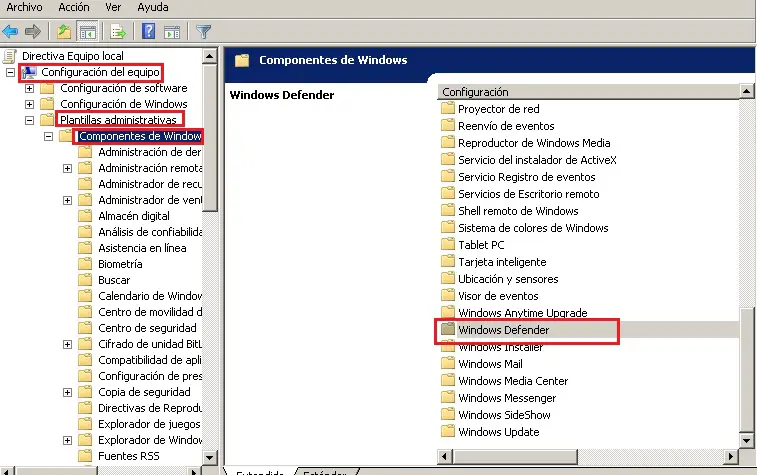The image size is (757, 475).
Task: Expand the Configuración de Windows node
Action: pos(29,104)
